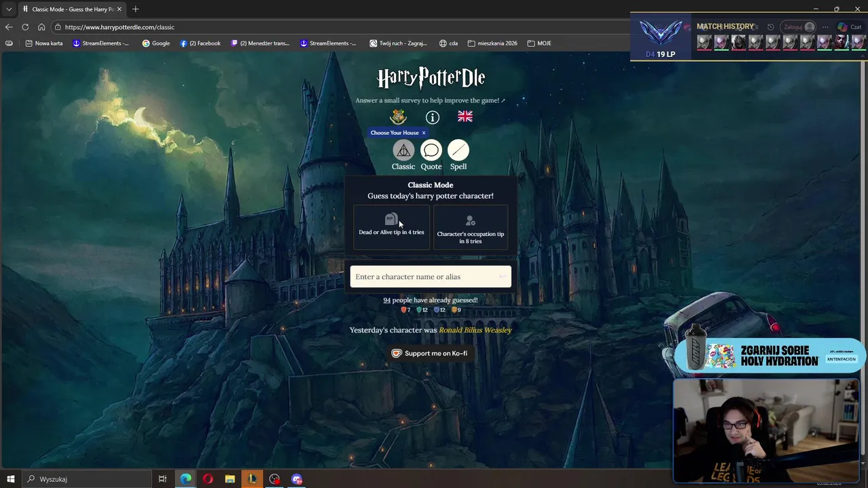868x488 pixels.
Task: Click the Support me on Ko-fi button
Action: coord(430,353)
